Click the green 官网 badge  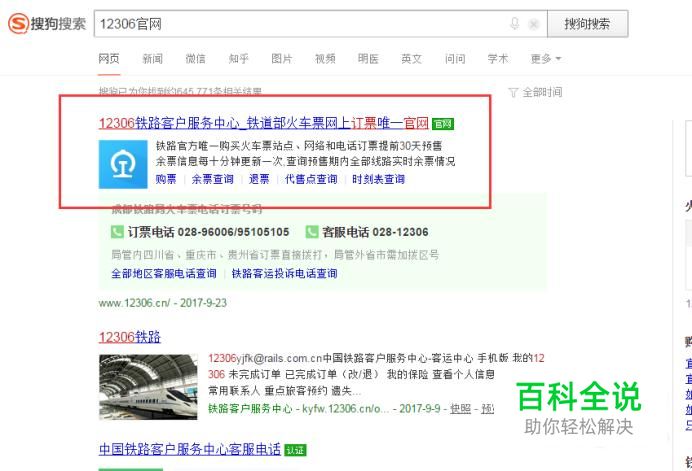pyautogui.click(x=443, y=124)
